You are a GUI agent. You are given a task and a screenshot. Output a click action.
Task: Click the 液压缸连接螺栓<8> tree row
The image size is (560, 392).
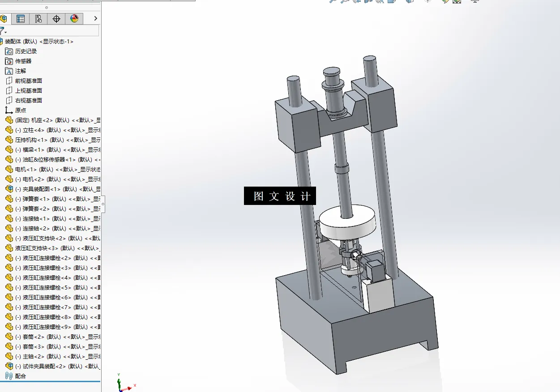pyautogui.click(x=52, y=317)
